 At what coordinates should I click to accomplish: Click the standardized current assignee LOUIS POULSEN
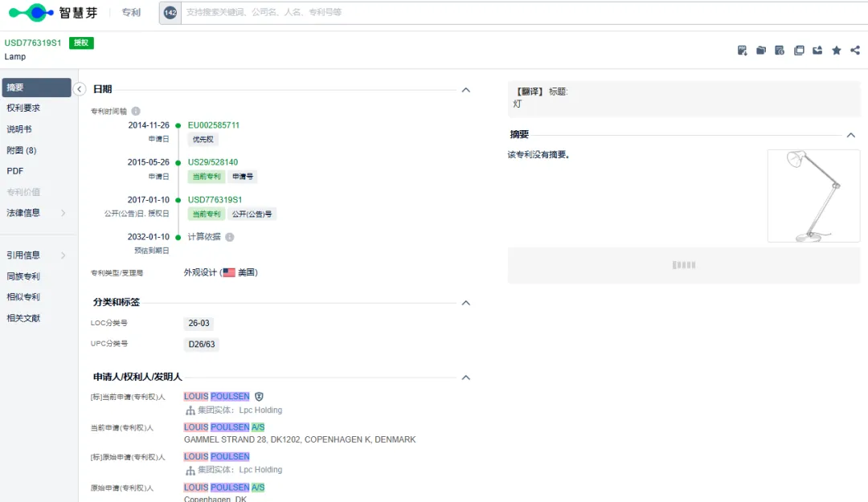tap(216, 396)
